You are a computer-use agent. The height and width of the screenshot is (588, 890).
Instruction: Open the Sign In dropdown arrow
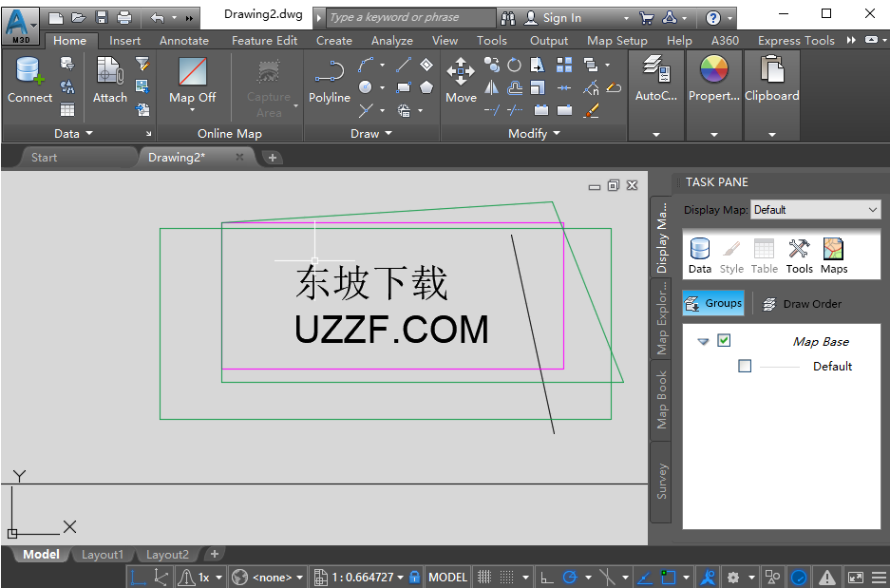626,18
